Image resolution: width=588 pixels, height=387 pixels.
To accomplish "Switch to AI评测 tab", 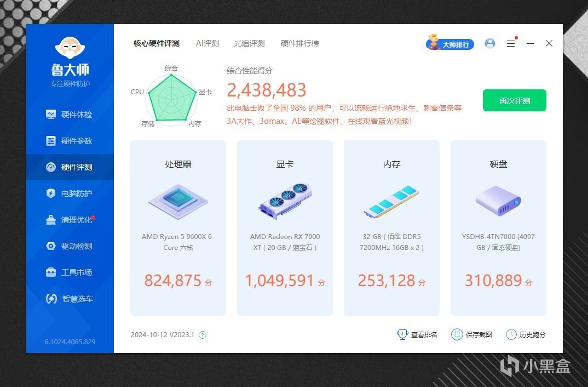I will [x=207, y=43].
